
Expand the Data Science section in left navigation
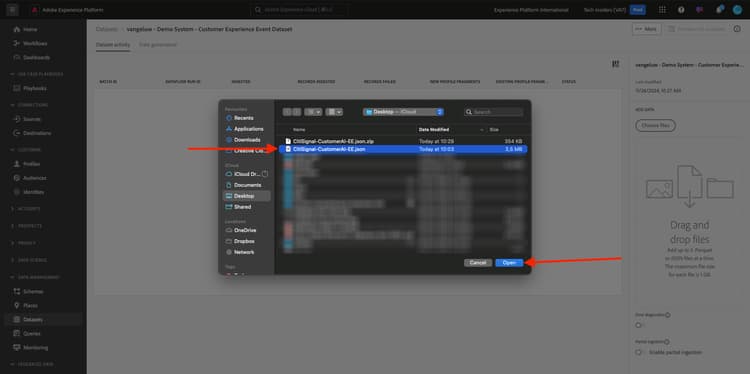pos(12,260)
